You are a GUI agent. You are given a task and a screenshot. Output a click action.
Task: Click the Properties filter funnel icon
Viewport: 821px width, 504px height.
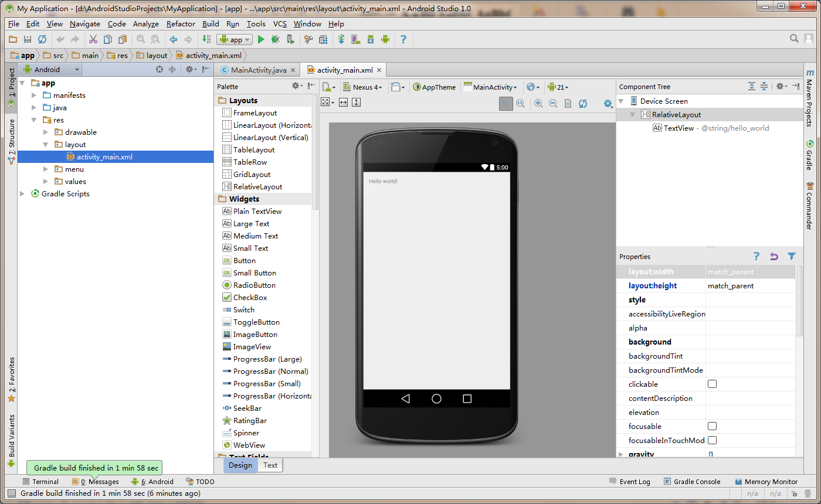[792, 256]
